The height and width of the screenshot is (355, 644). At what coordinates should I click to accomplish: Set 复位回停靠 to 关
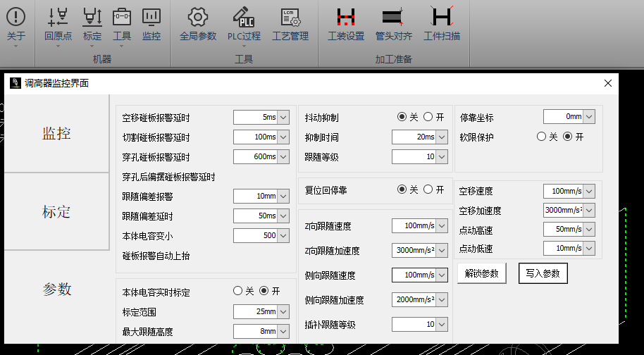(402, 189)
